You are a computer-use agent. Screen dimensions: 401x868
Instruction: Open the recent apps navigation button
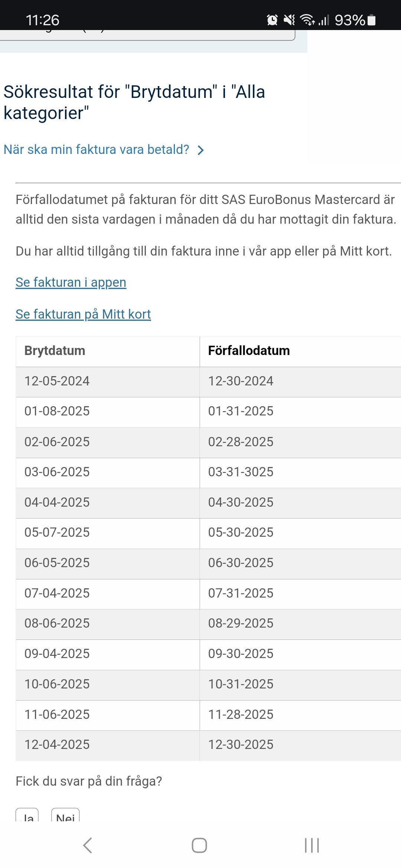(312, 845)
